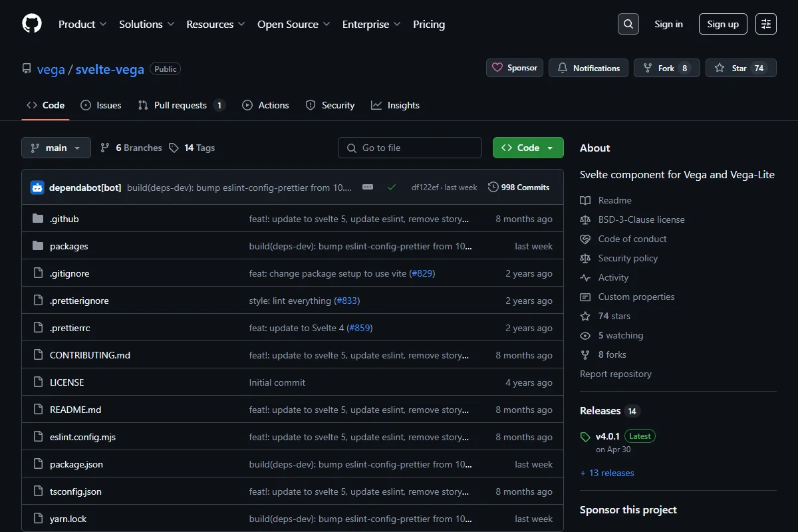798x532 pixels.
Task: Switch to the Pull requests tab
Action: point(182,105)
